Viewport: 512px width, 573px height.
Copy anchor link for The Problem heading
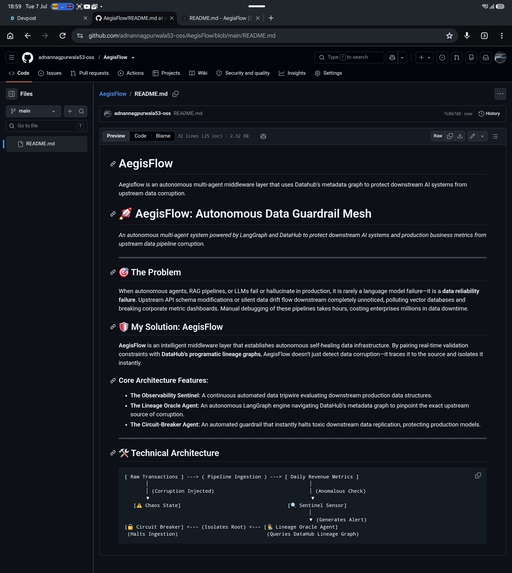click(113, 273)
